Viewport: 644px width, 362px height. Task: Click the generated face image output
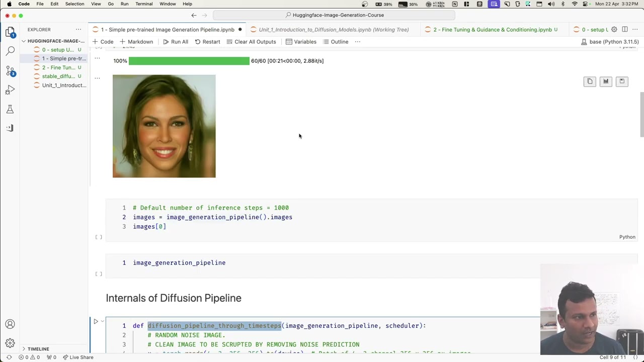pyautogui.click(x=164, y=126)
